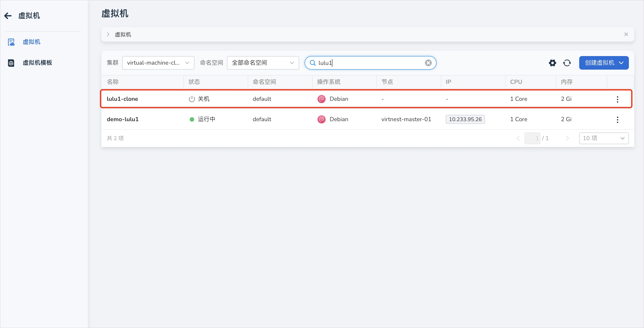
Task: Click the search magnifier icon
Action: tap(313, 63)
